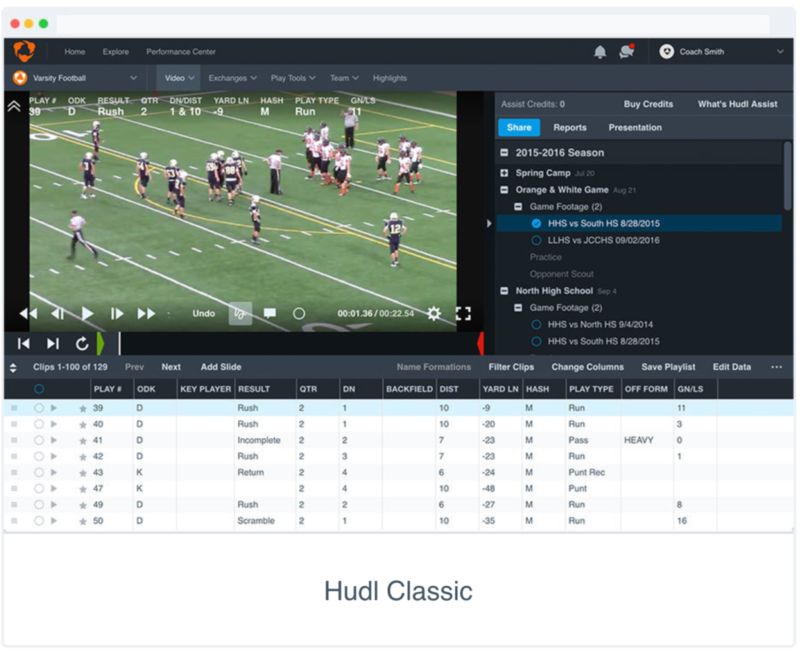Enter fullscreen video mode
The height and width of the screenshot is (657, 800).
[x=463, y=313]
